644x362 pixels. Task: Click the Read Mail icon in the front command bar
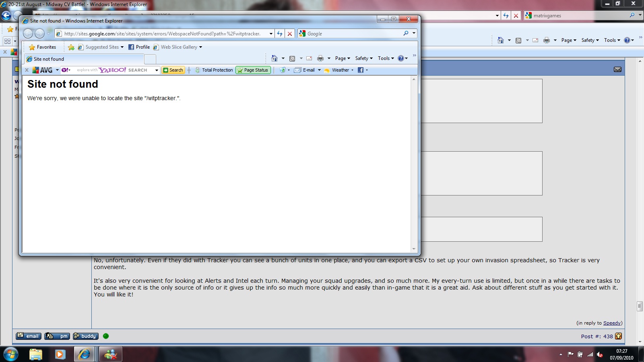click(x=309, y=58)
